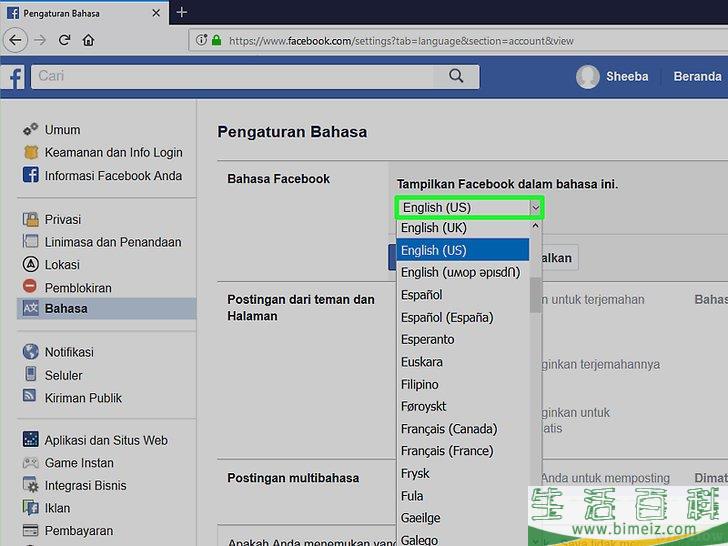Open the Game Instan settings page

click(79, 463)
